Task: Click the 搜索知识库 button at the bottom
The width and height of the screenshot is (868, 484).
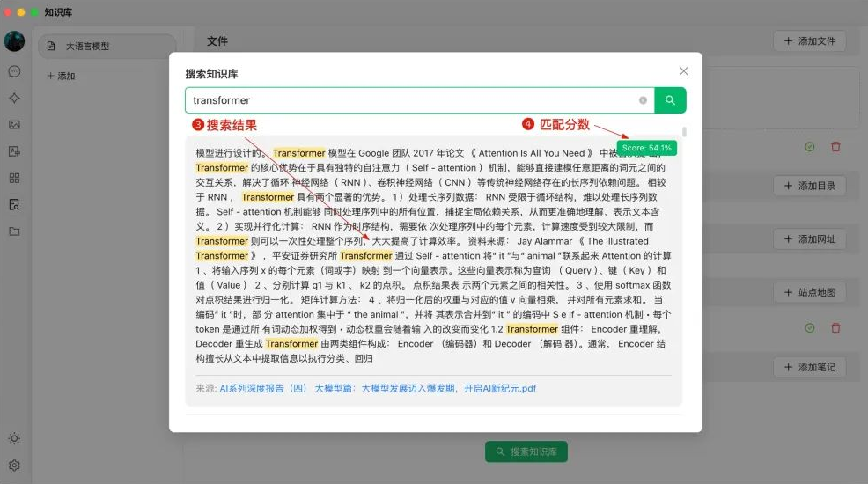Action: [x=525, y=451]
